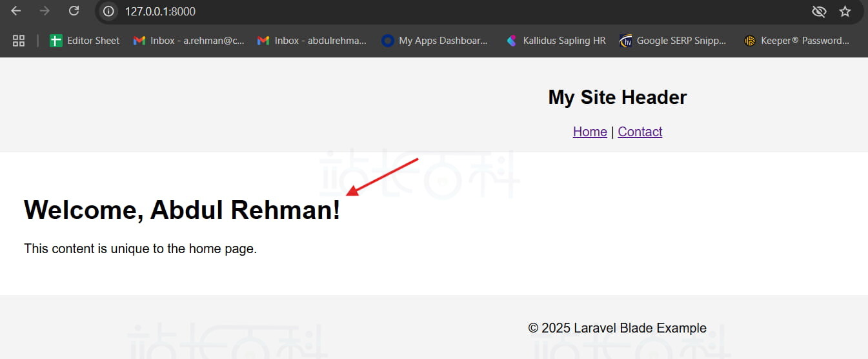Click the Google SERP Snippet favicon
This screenshot has height=359, width=868.
pos(625,41)
